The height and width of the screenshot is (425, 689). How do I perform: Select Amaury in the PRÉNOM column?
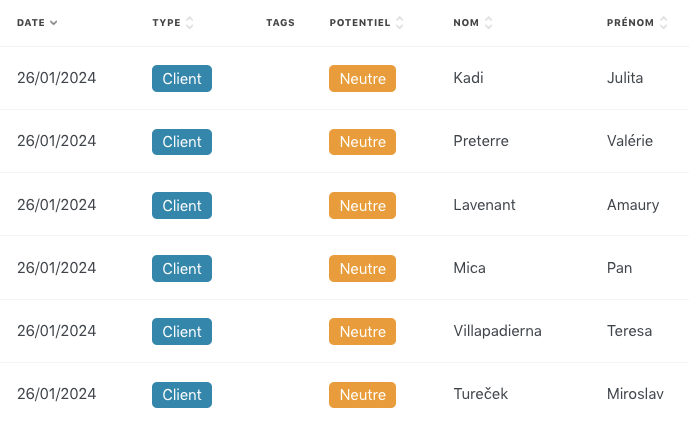click(633, 205)
